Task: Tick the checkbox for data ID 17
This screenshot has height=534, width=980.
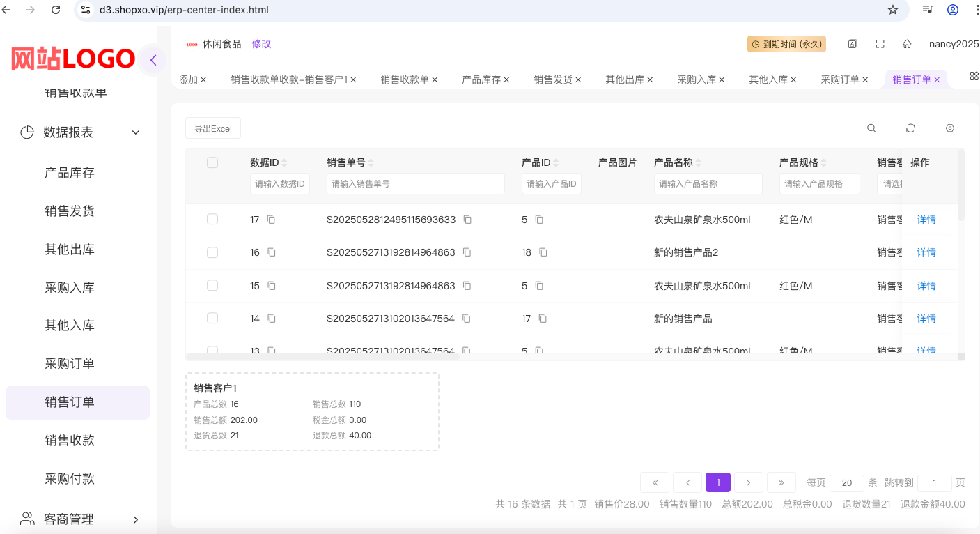Action: [x=212, y=219]
